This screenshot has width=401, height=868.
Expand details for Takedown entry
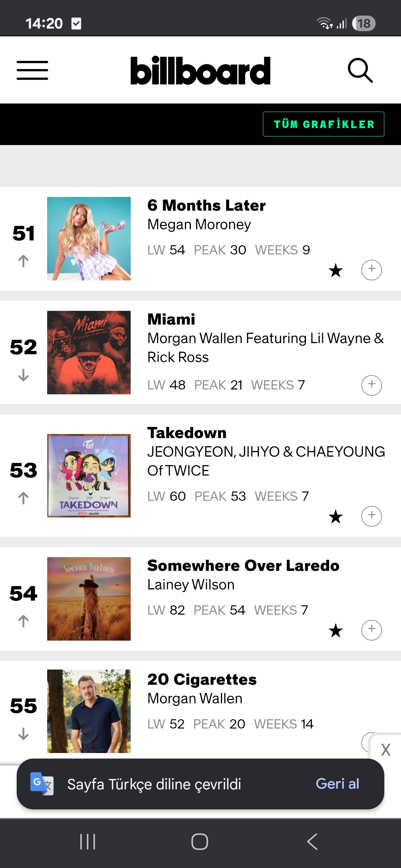(x=372, y=516)
